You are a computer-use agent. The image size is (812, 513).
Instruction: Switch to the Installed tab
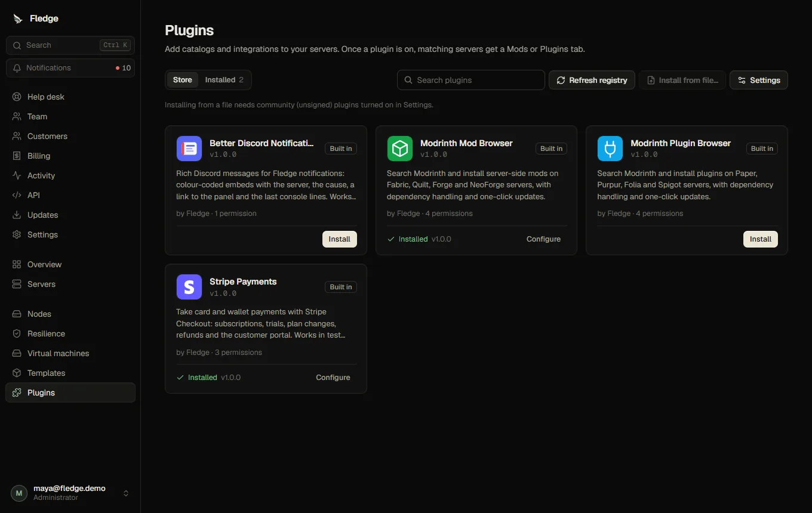(x=224, y=80)
